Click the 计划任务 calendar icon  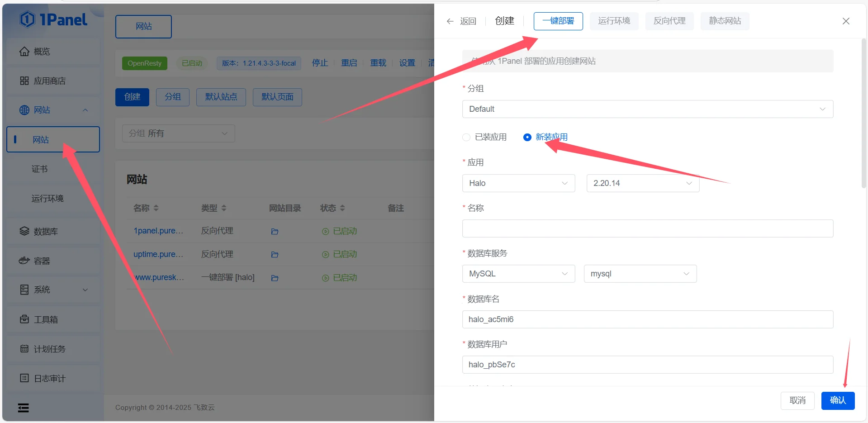24,349
